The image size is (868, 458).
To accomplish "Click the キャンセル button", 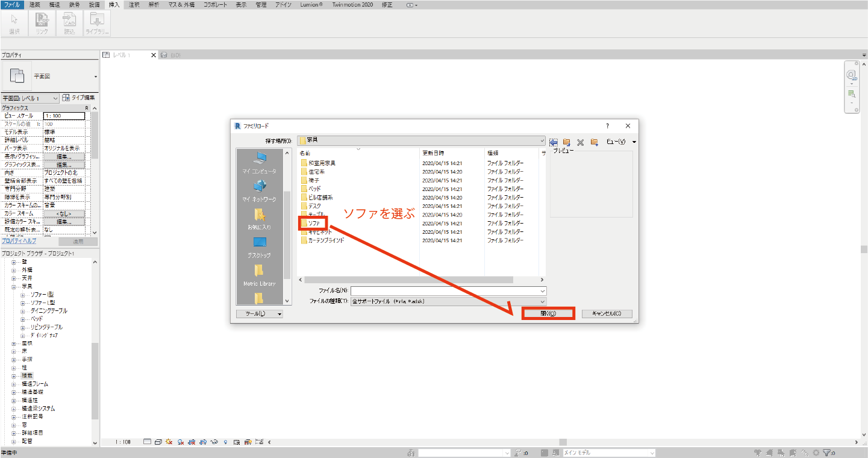I will (x=607, y=314).
